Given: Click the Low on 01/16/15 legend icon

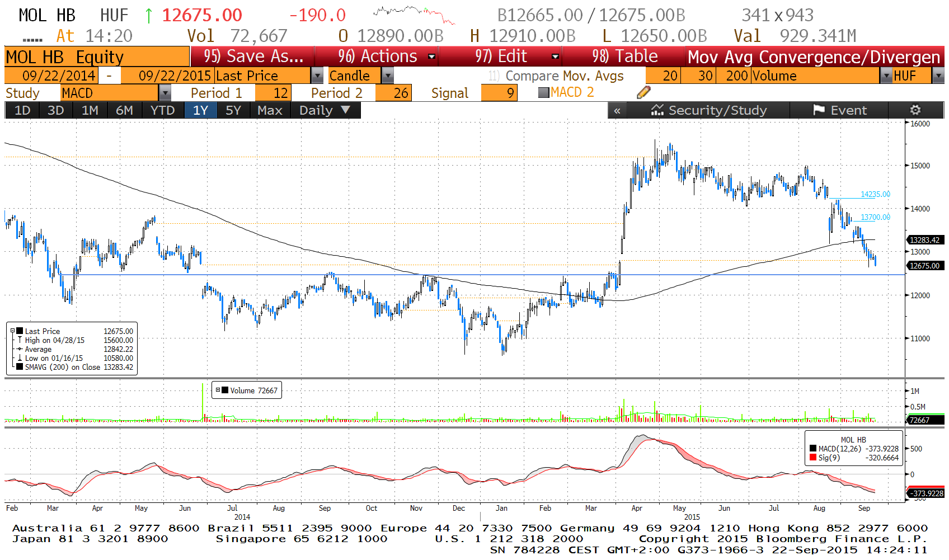Looking at the screenshot, I should 20,358.
